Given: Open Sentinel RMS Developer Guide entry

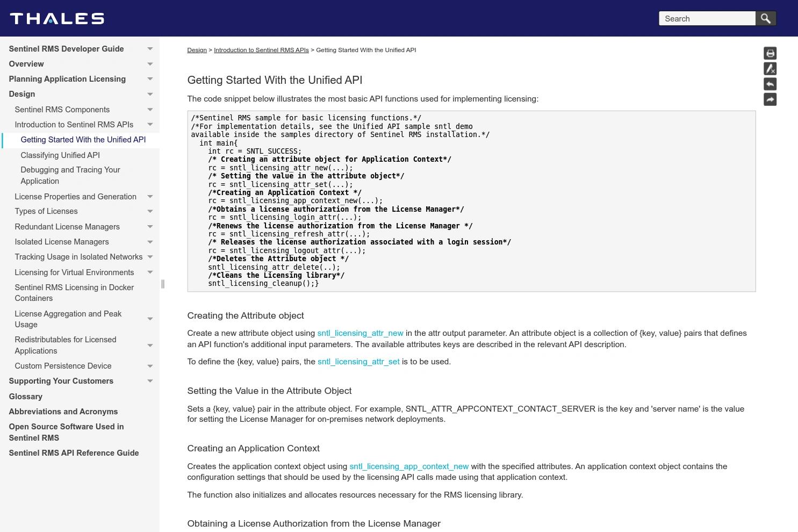Looking at the screenshot, I should click(x=66, y=49).
